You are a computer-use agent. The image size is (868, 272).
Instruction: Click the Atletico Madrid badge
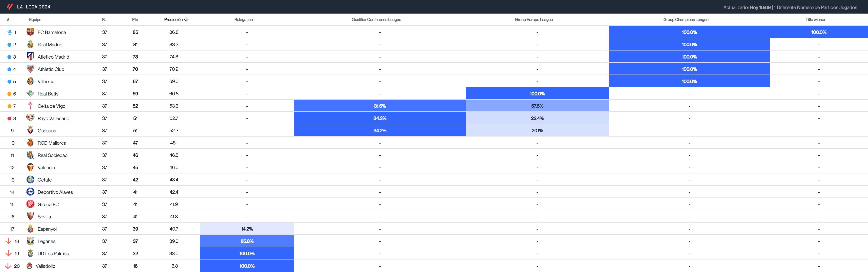pyautogui.click(x=30, y=56)
